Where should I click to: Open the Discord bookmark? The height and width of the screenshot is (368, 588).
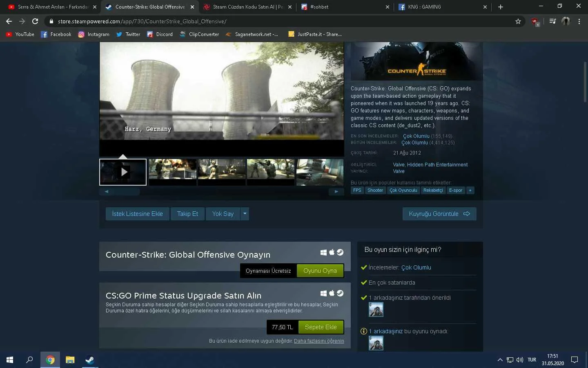160,34
